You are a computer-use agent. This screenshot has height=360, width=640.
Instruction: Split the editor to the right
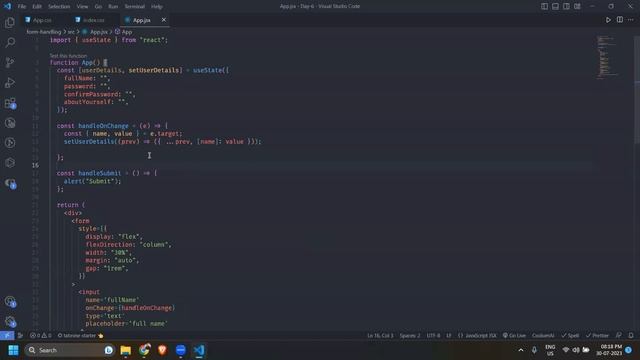pyautogui.click(x=620, y=20)
